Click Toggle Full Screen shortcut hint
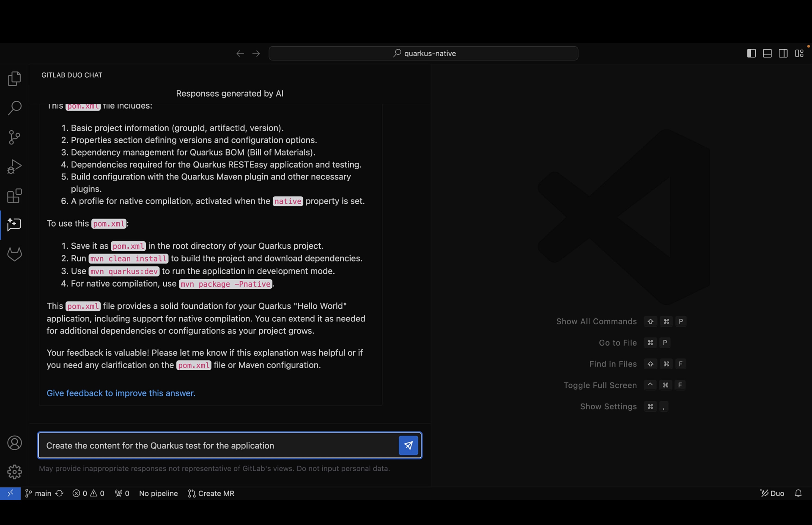The width and height of the screenshot is (812, 525). click(624, 385)
